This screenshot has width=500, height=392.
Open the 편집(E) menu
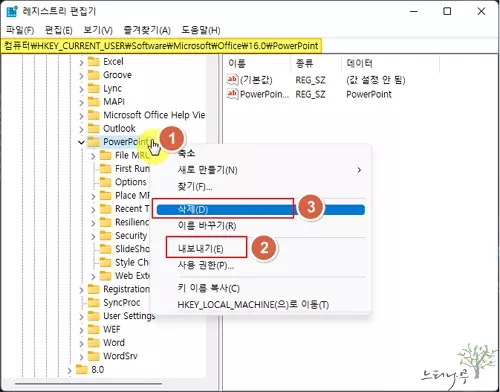pyautogui.click(x=59, y=30)
